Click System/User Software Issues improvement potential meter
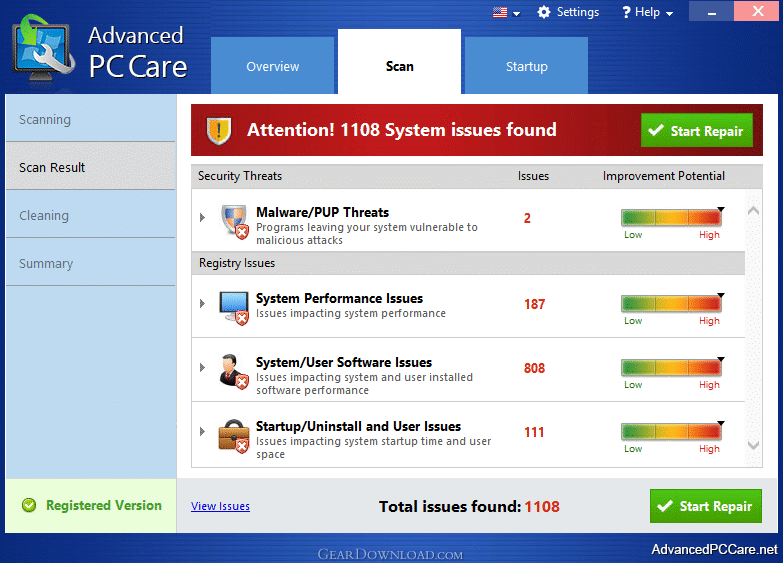 coord(672,367)
